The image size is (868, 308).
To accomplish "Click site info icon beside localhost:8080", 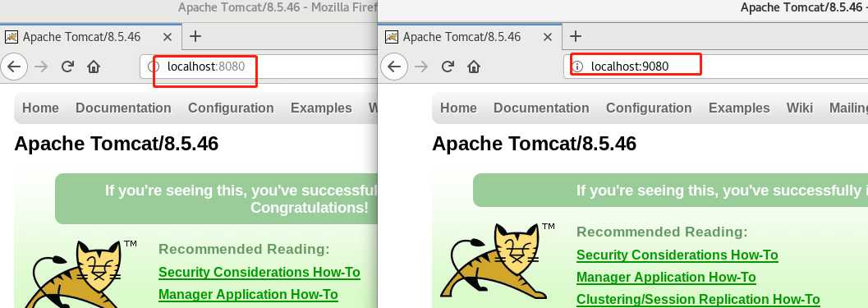I will click(154, 67).
